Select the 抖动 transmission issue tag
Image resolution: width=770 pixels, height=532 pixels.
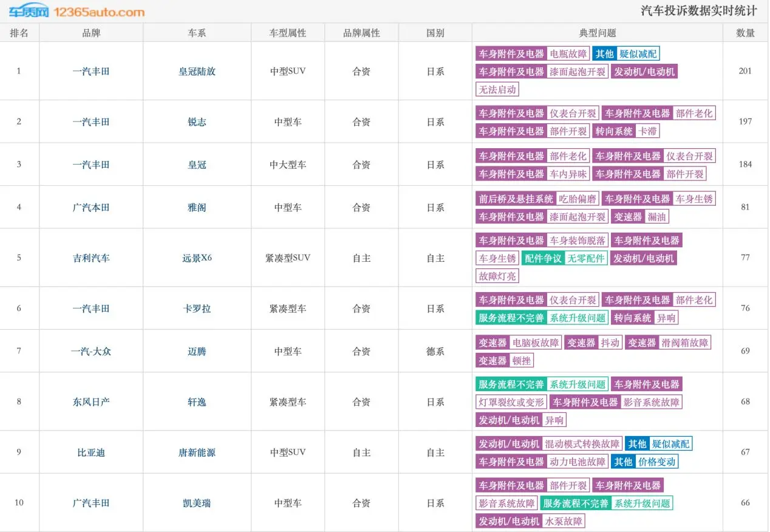[x=610, y=343]
